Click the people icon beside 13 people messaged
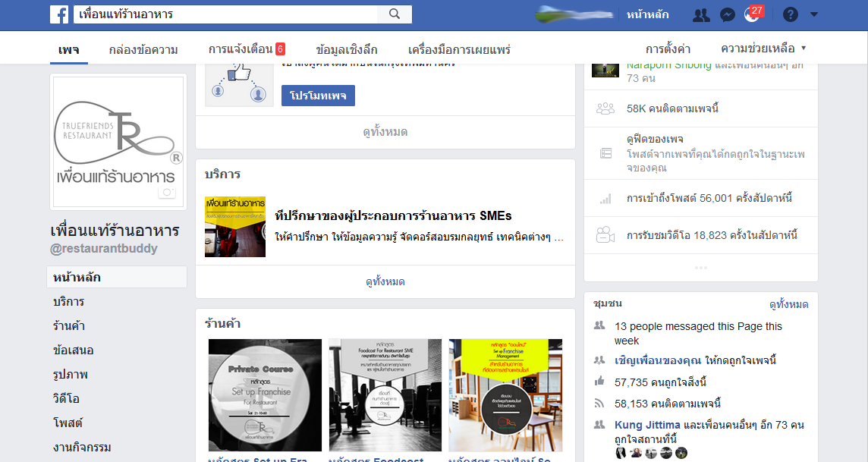The width and height of the screenshot is (868, 462). pos(599,326)
